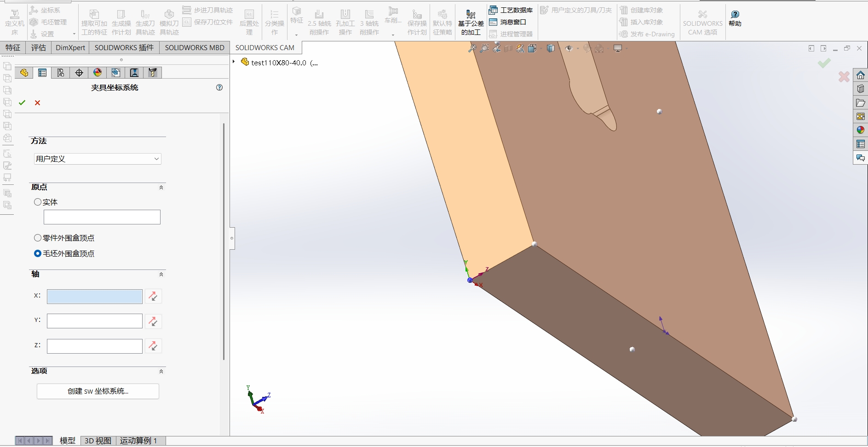The image size is (868, 447).
Task: Open the PropertyManager list tab icon
Action: [42, 73]
